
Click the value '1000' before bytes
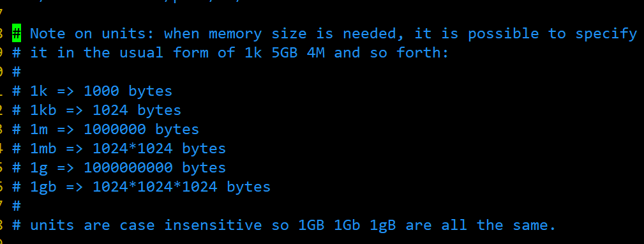point(101,91)
